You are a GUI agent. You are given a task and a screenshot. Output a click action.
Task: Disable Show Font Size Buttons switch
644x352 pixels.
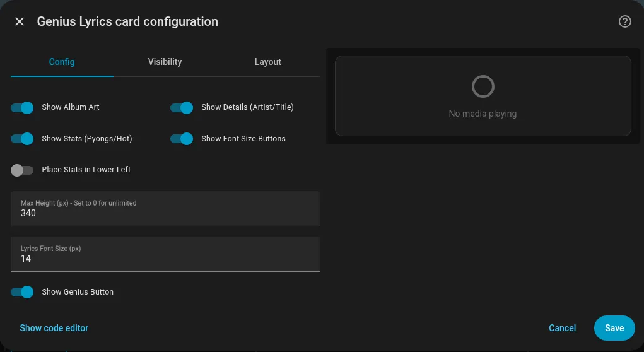[x=182, y=139]
